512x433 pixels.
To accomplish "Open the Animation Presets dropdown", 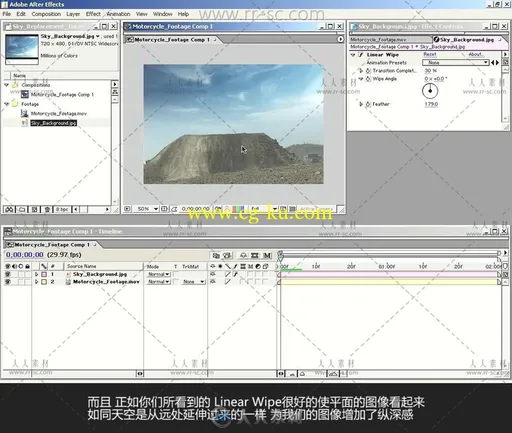I will coord(456,62).
